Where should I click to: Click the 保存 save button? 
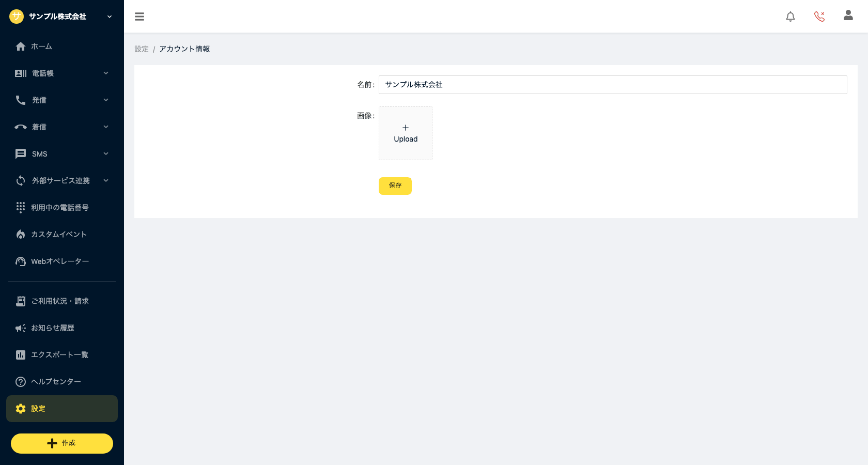click(395, 186)
